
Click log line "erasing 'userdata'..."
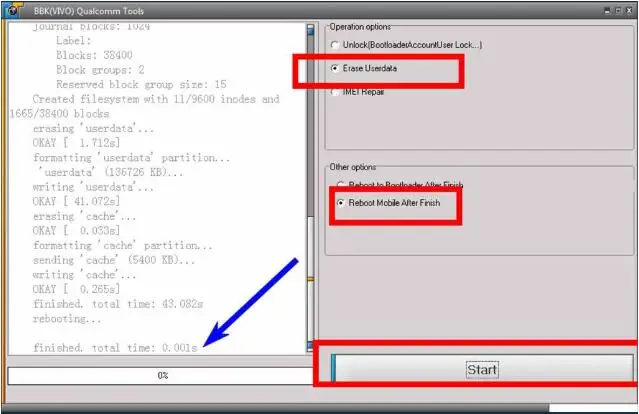pyautogui.click(x=93, y=129)
